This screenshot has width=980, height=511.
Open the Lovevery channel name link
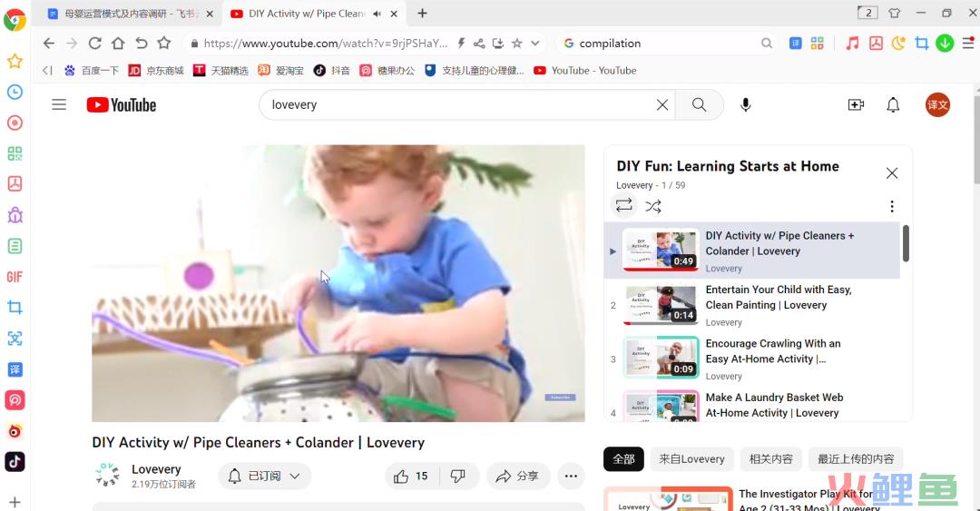[156, 469]
